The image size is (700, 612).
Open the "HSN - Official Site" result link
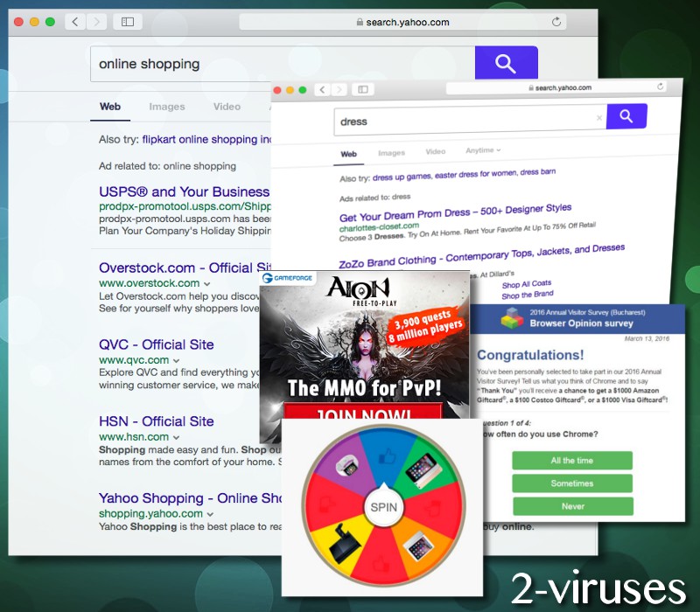pyautogui.click(x=156, y=421)
